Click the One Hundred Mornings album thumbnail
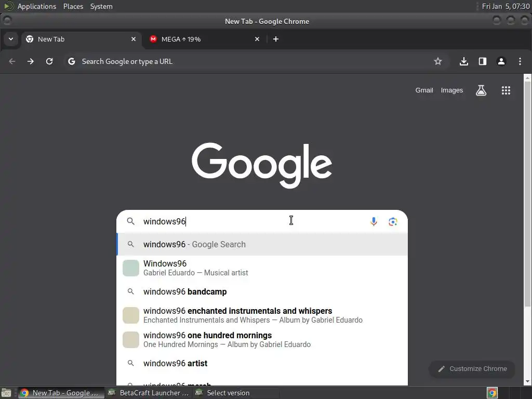 coord(130,340)
